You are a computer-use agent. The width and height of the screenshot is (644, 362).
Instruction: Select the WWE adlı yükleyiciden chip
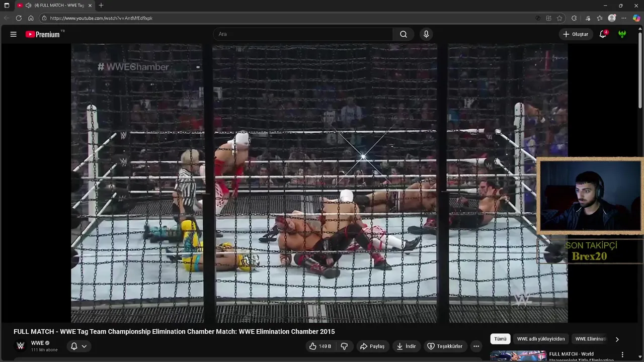(x=541, y=339)
